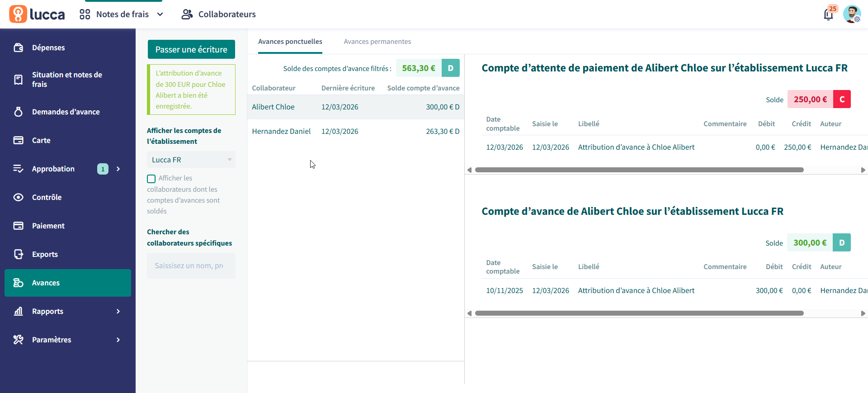The width and height of the screenshot is (868, 393).
Task: Check the show settled accounts checkbox
Action: coord(151,179)
